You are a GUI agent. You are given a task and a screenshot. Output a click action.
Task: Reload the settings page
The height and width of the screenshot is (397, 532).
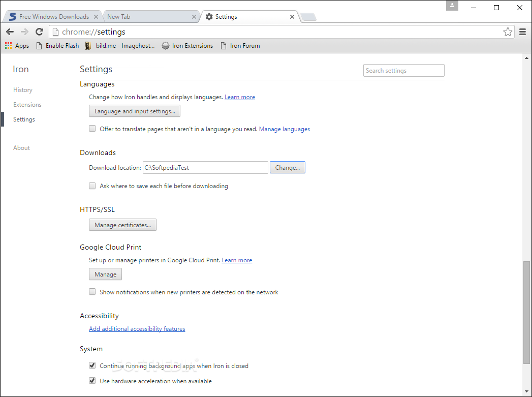(x=39, y=32)
